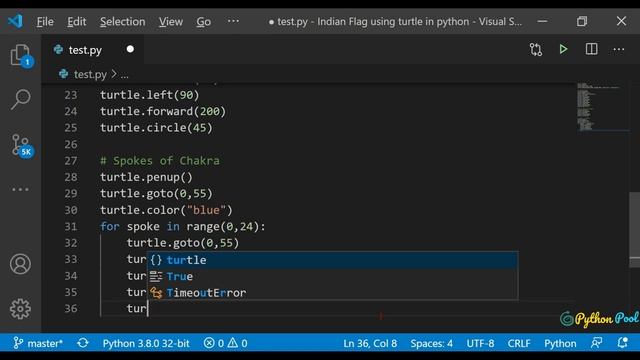
Task: Show hidden menu items ellipsis in menu bar
Action: (233, 21)
